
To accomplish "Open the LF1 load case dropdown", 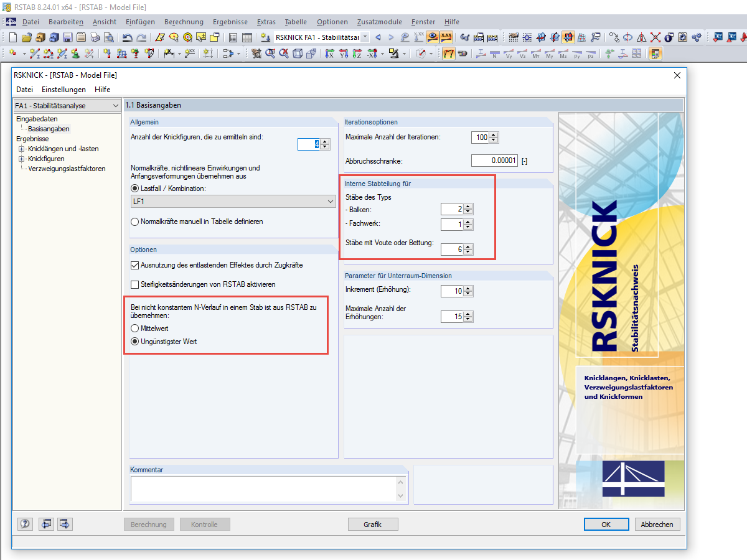I will tap(233, 202).
